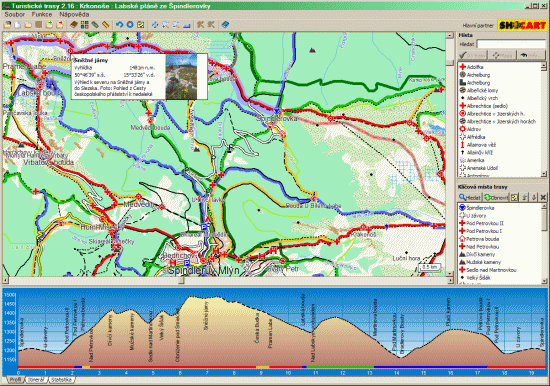Click the Obnovit button with green arrows
The height and width of the screenshot is (386, 550).
496,197
